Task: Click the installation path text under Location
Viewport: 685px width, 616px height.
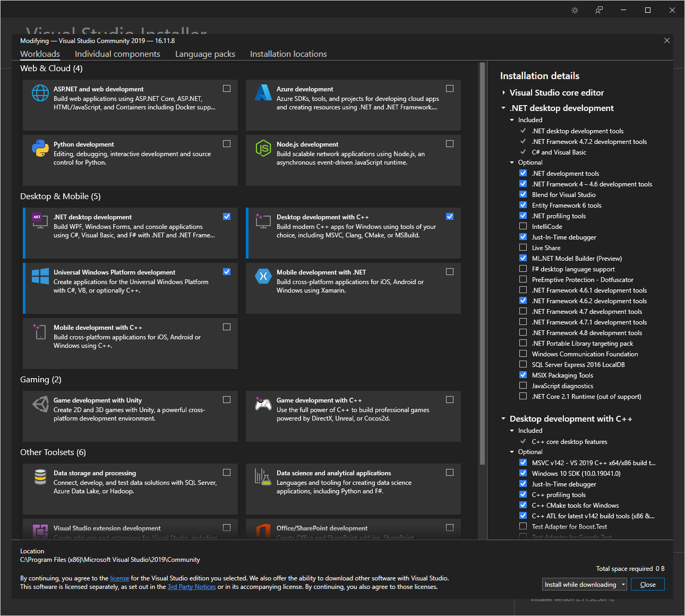Action: [x=110, y=560]
